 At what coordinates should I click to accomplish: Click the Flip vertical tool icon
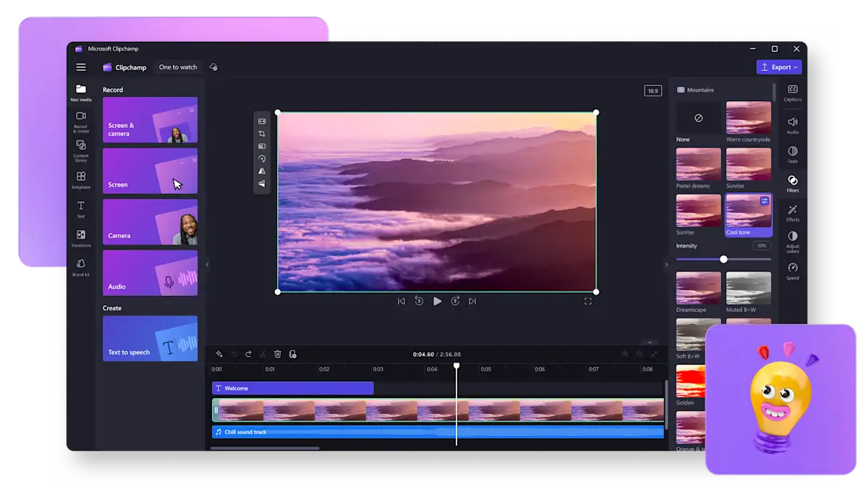[x=262, y=184]
